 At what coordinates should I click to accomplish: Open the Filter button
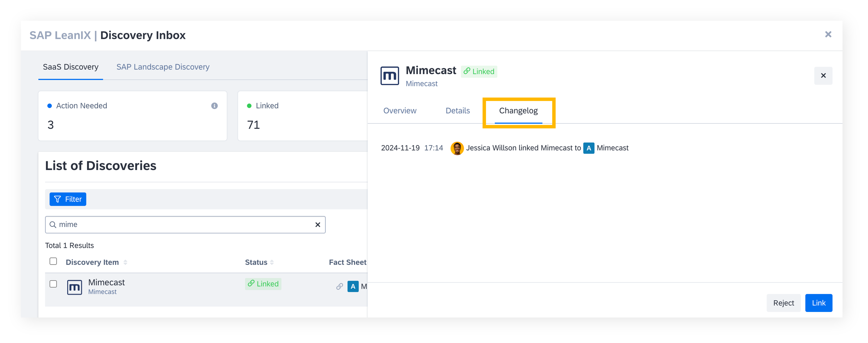(68, 199)
